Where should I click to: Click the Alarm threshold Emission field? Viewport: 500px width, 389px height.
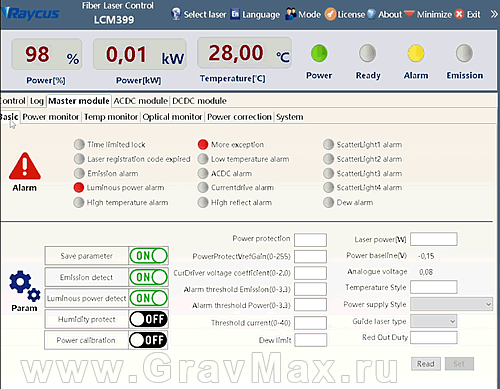pos(310,289)
